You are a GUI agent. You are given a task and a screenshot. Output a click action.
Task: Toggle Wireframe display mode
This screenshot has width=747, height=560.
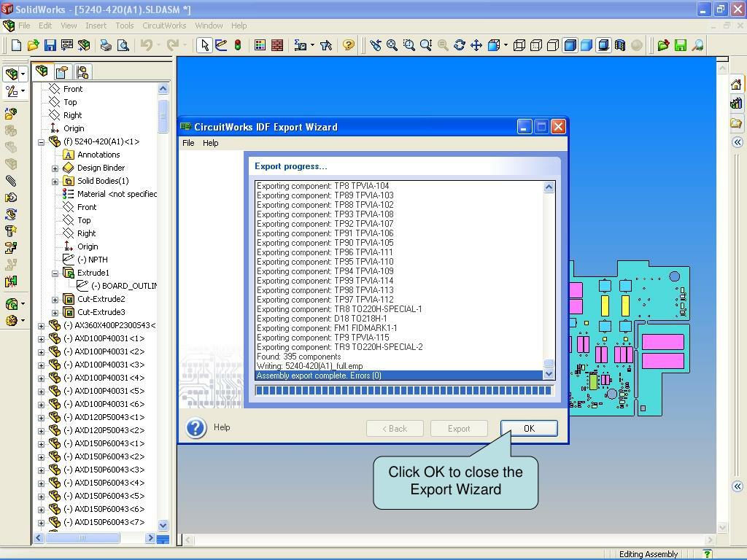519,45
